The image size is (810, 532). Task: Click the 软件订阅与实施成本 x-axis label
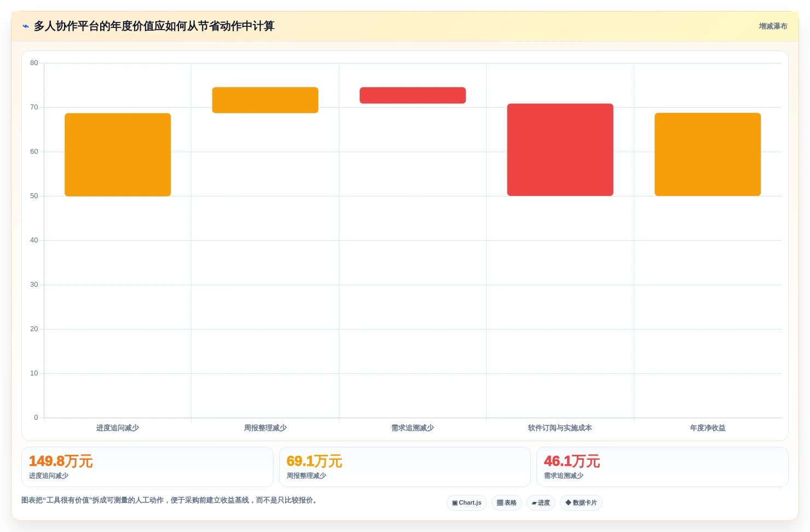[x=560, y=428]
